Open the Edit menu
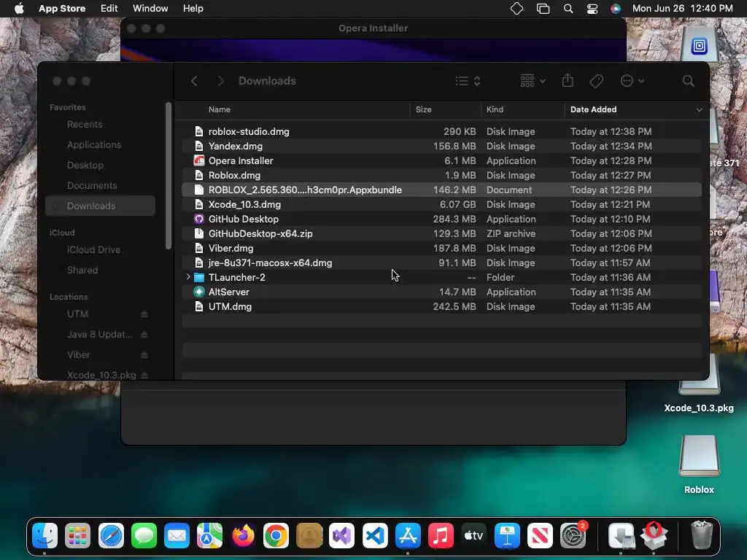 click(x=109, y=9)
